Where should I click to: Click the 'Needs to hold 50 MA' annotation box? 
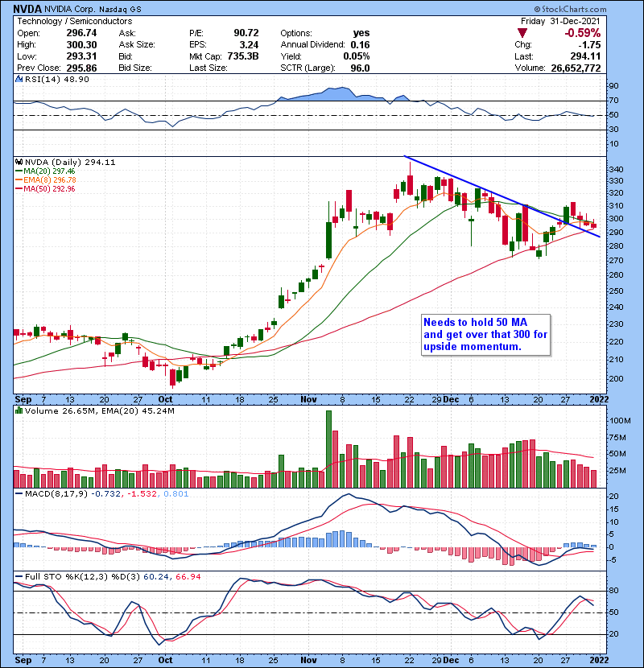(x=485, y=335)
